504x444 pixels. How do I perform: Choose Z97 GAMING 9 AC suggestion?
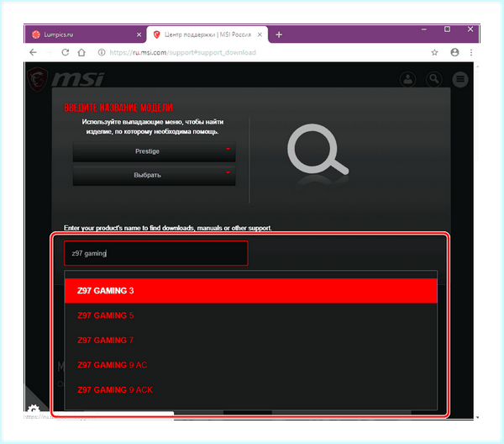coord(250,365)
